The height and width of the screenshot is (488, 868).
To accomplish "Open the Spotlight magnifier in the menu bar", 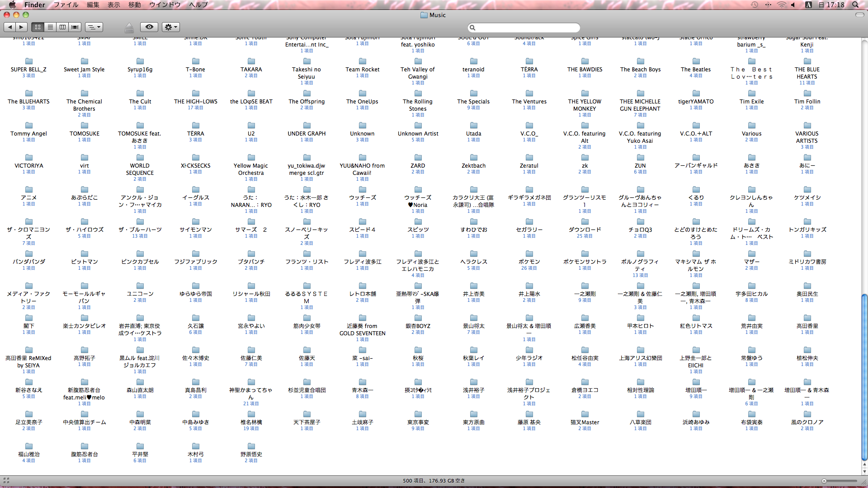I will coord(855,5).
